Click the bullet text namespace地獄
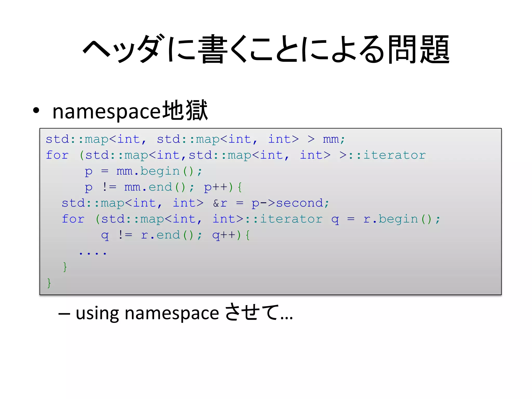The image size is (532, 399). click(x=130, y=111)
